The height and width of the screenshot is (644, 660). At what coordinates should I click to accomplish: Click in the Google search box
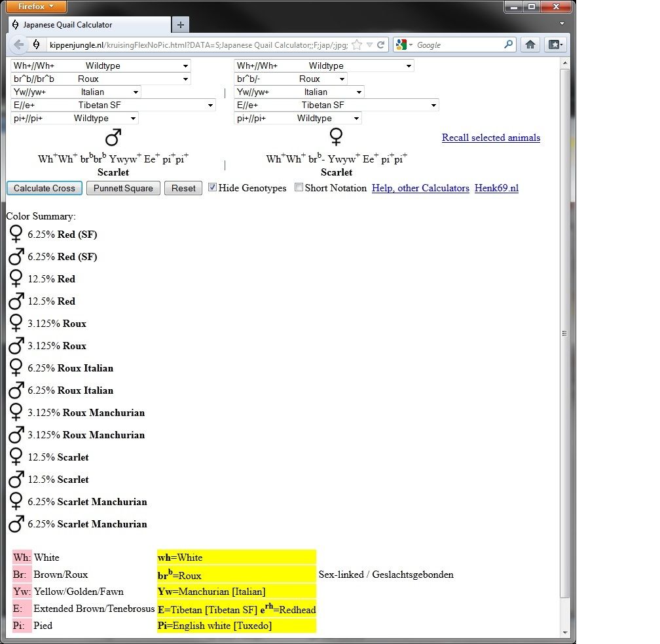pyautogui.click(x=458, y=45)
